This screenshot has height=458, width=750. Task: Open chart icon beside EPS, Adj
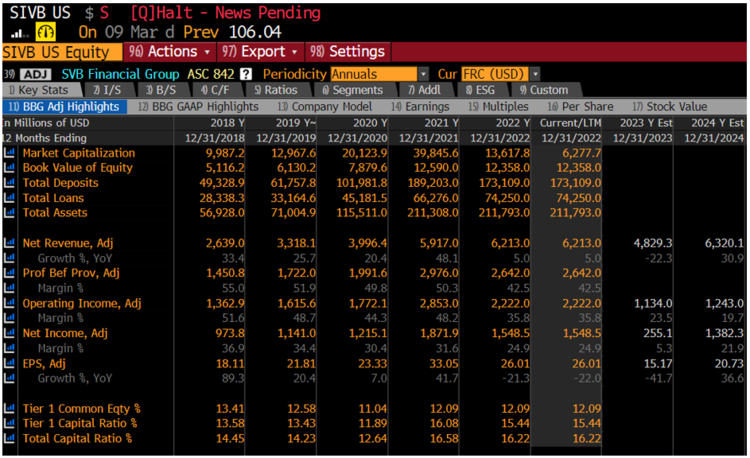(x=9, y=364)
